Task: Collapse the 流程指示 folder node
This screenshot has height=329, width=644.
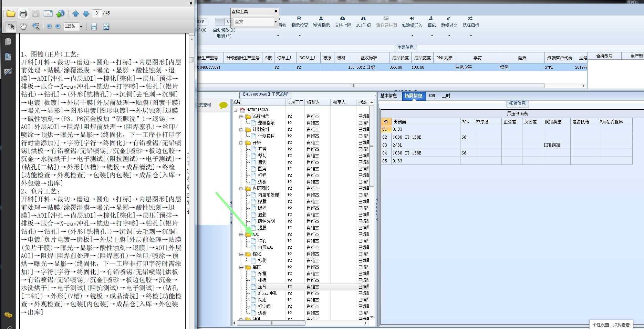Action: tap(241, 117)
